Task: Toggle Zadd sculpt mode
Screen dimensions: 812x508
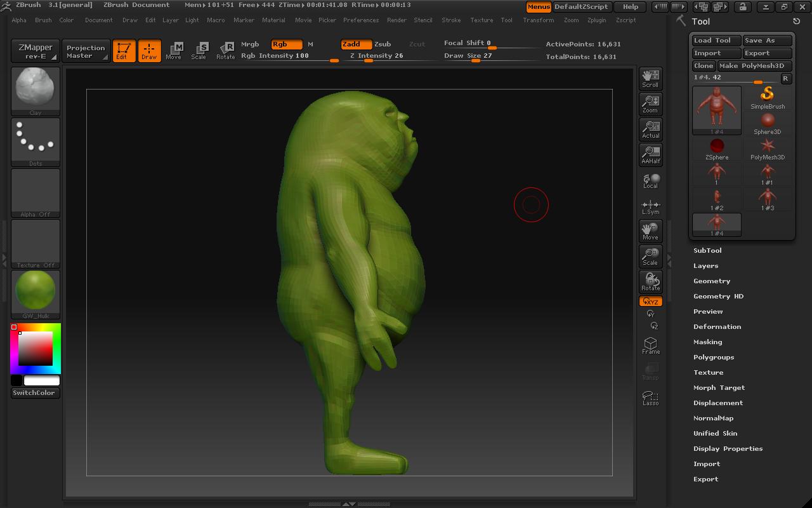Action: point(356,44)
